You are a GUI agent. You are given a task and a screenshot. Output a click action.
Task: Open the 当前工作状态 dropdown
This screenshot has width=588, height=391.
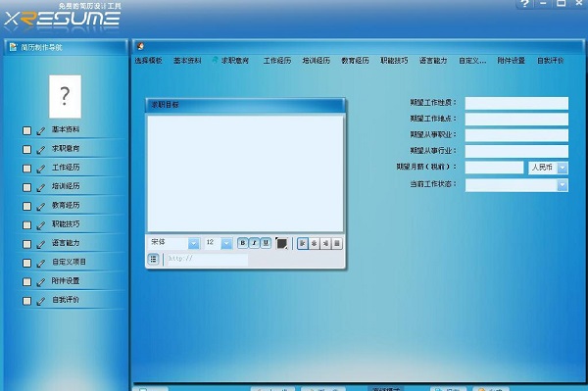pos(563,185)
